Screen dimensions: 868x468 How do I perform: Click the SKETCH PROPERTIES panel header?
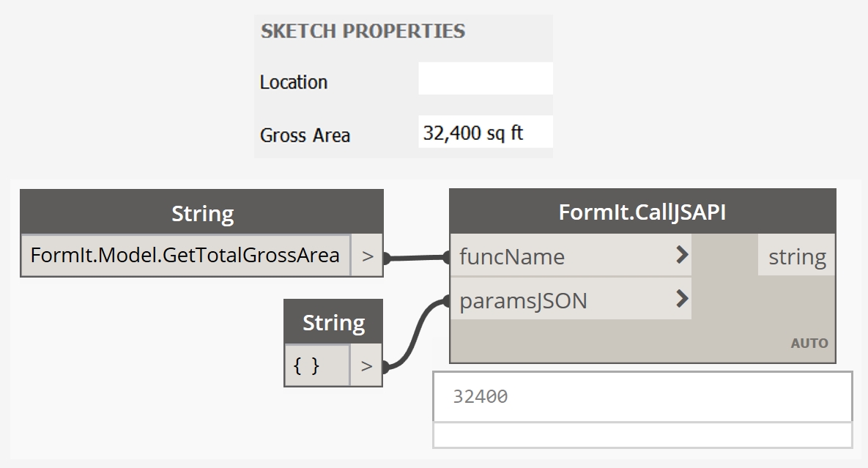pyautogui.click(x=363, y=31)
